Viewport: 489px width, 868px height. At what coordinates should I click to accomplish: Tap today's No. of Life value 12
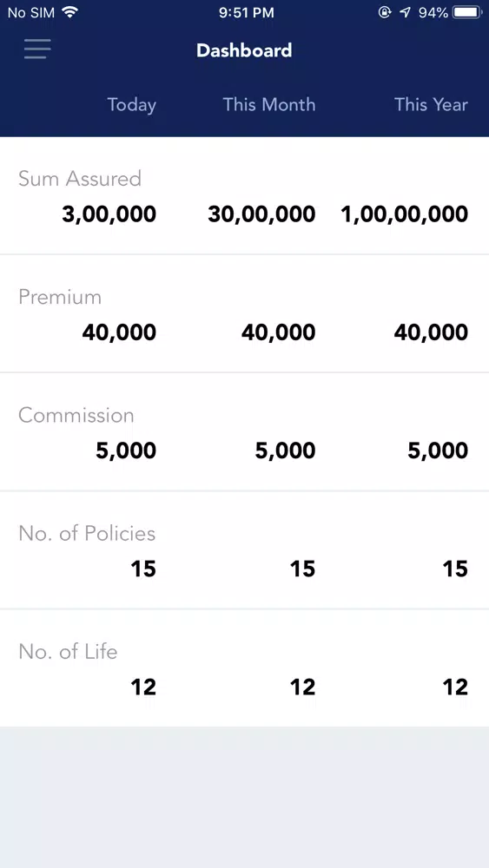point(143,687)
